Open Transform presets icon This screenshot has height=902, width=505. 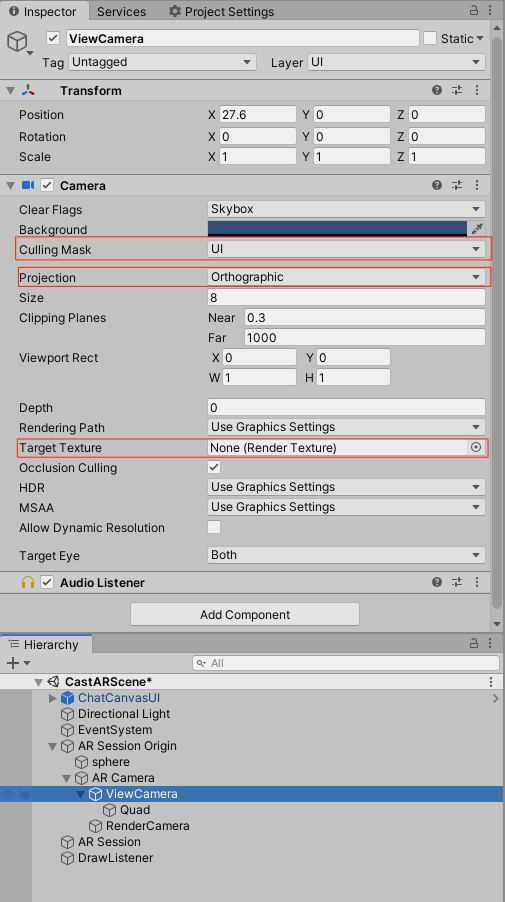[457, 90]
